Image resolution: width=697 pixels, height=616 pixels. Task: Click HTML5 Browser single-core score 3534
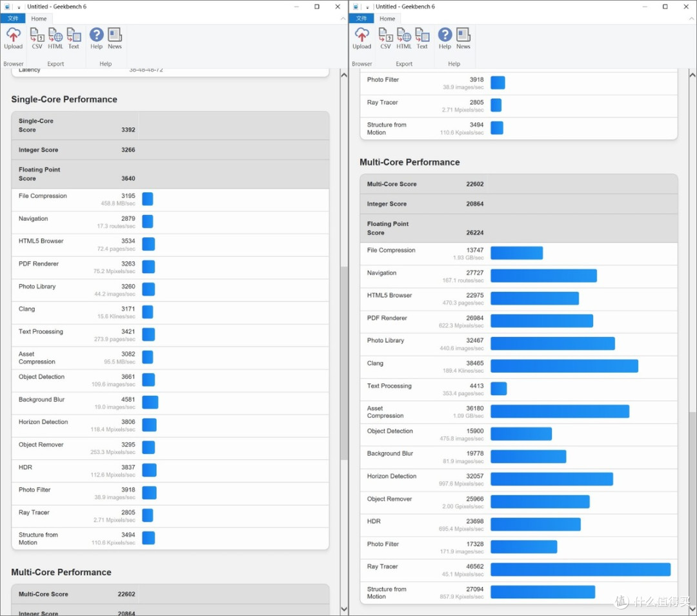[x=128, y=241]
